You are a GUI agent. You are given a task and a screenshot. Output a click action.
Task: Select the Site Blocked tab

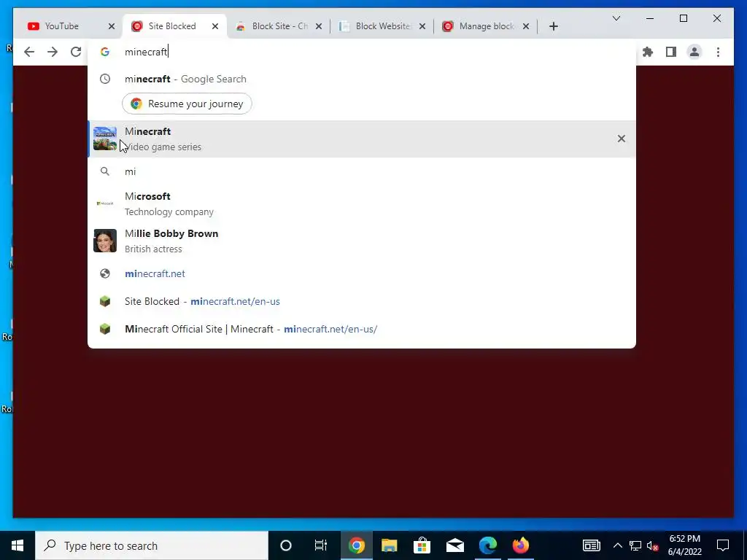172,26
